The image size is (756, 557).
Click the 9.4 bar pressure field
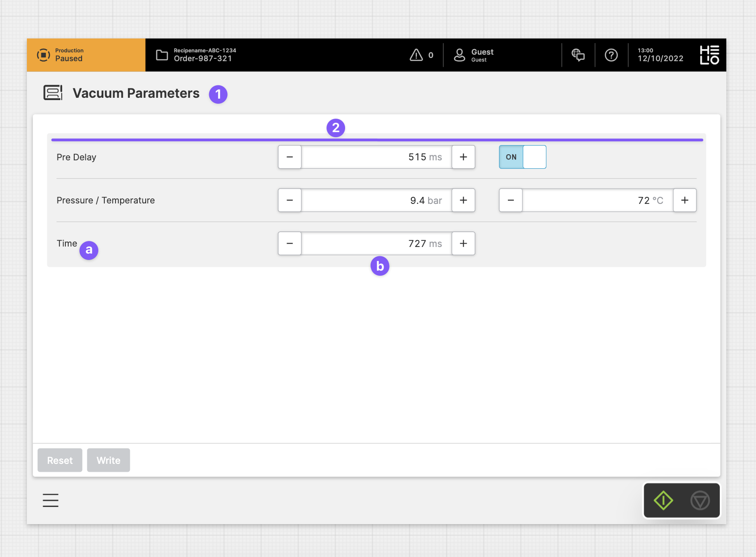[x=376, y=200]
